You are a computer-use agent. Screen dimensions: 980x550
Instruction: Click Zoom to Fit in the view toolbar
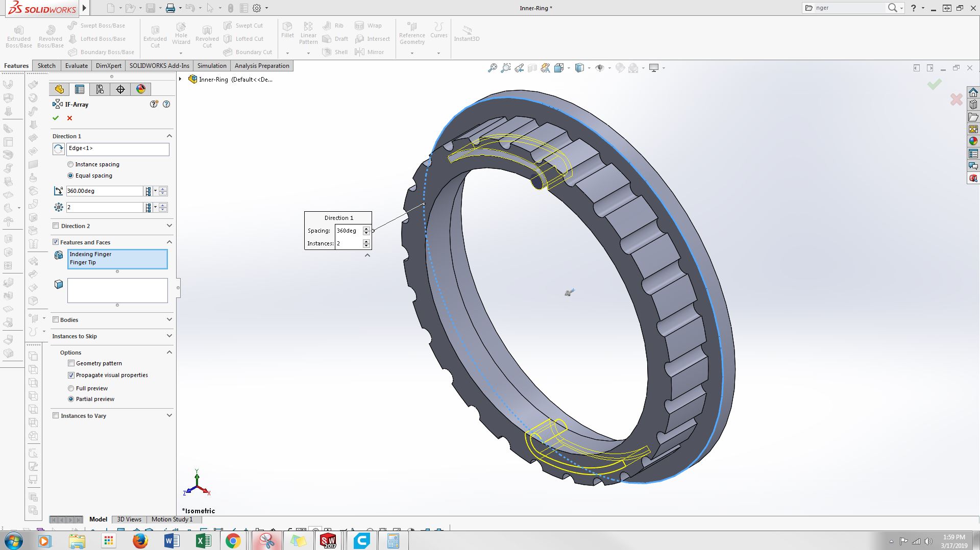point(492,68)
